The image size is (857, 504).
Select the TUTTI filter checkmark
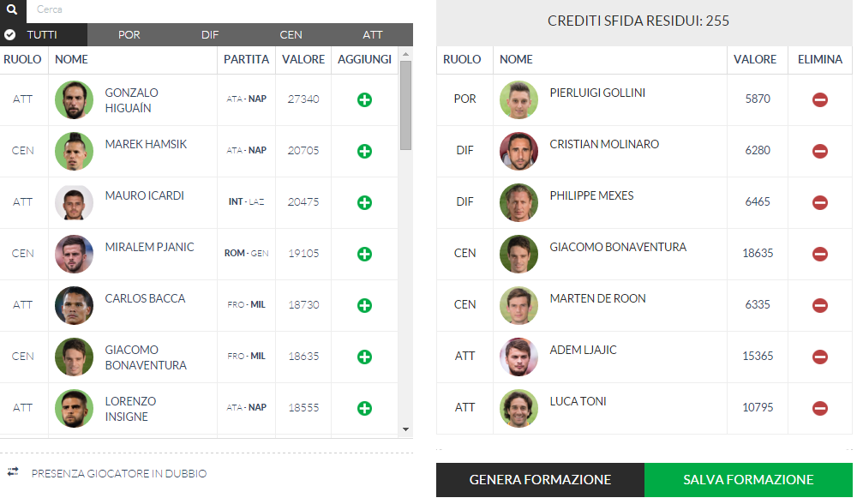9,34
